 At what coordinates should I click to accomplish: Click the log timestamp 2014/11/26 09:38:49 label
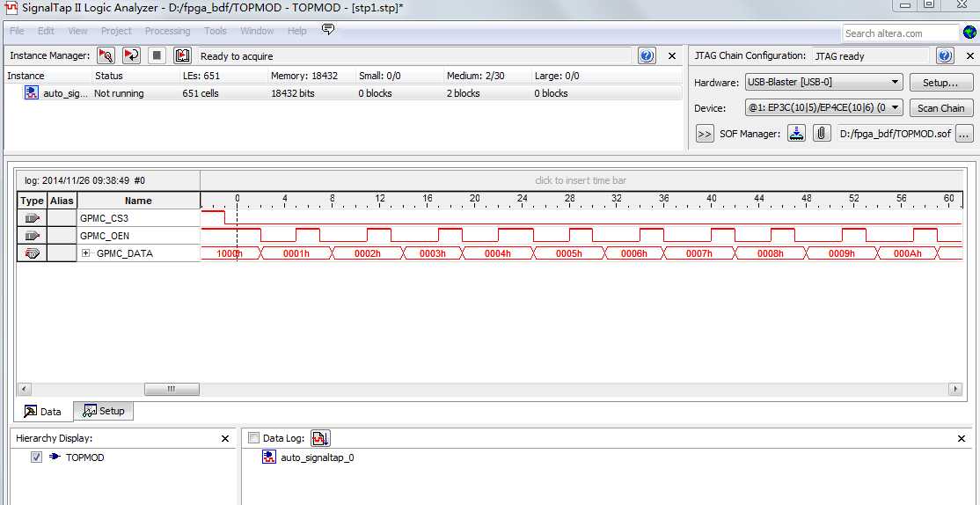click(85, 180)
